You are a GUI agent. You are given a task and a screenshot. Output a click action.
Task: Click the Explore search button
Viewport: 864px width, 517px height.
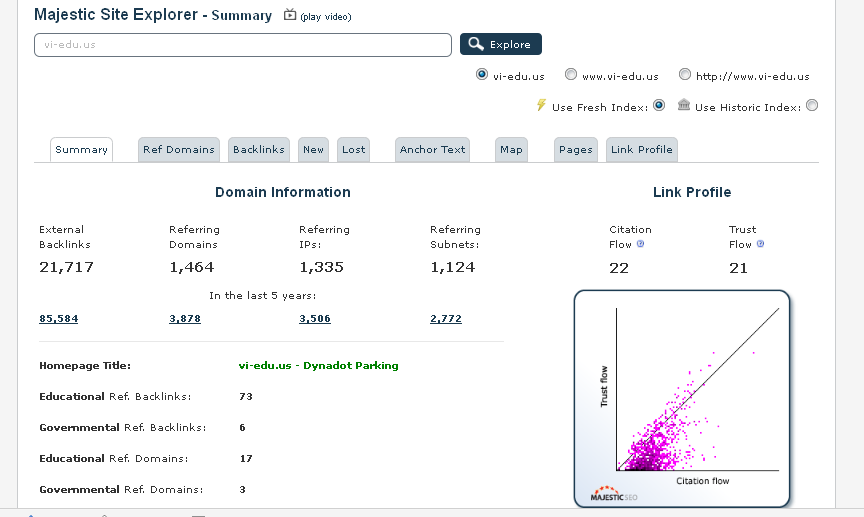click(x=501, y=44)
